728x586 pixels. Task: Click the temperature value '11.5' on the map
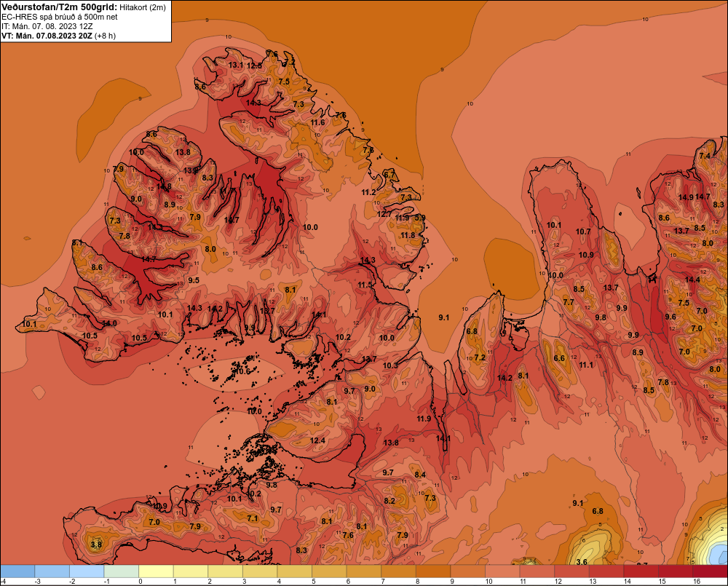click(365, 285)
